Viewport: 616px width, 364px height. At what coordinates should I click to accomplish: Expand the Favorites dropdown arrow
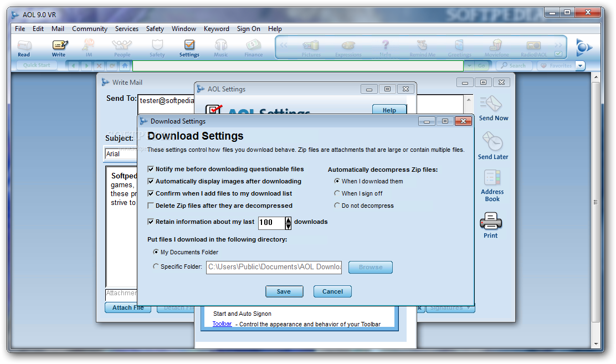pos(580,65)
